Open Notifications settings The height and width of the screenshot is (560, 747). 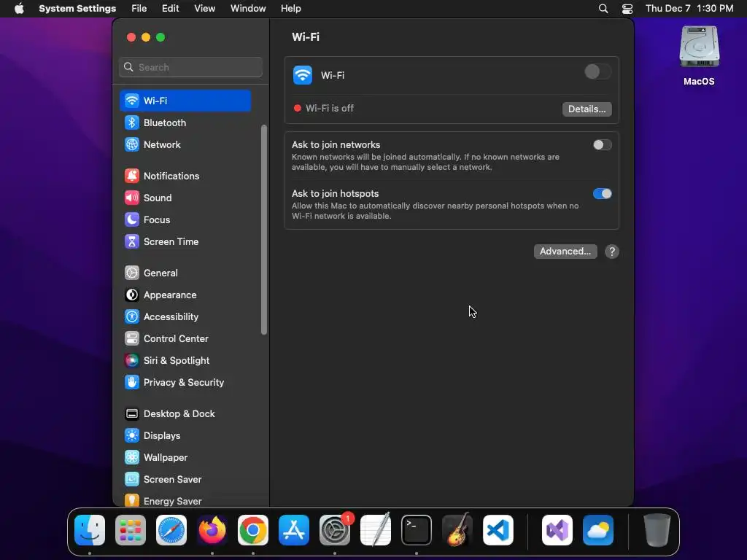tap(185, 176)
